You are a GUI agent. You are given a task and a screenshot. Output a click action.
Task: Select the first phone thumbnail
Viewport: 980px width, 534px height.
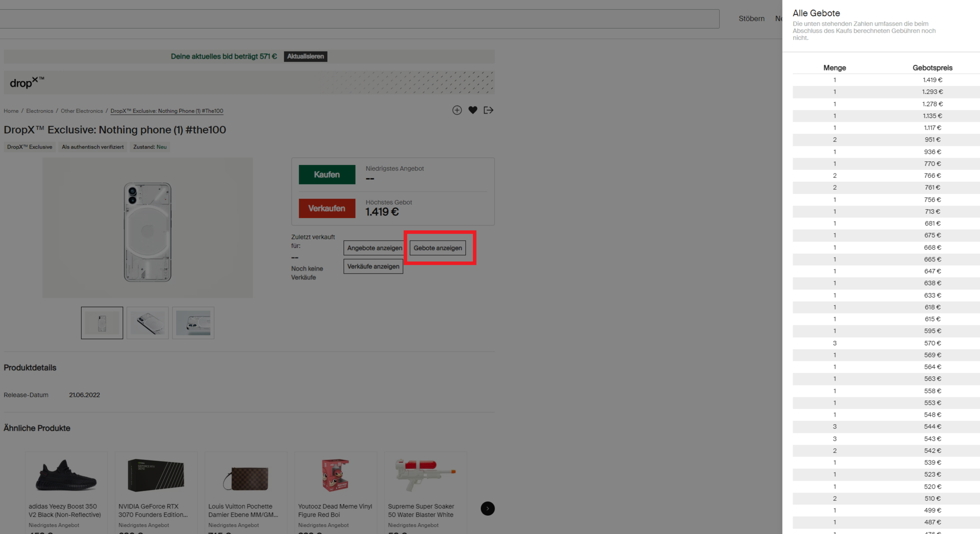[102, 323]
